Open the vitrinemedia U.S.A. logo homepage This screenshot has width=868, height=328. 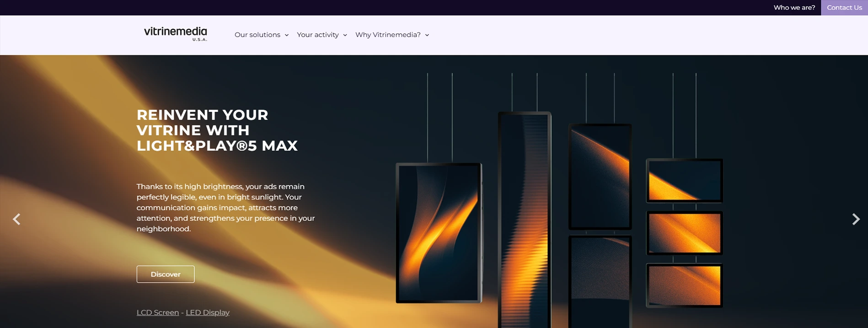tap(176, 34)
